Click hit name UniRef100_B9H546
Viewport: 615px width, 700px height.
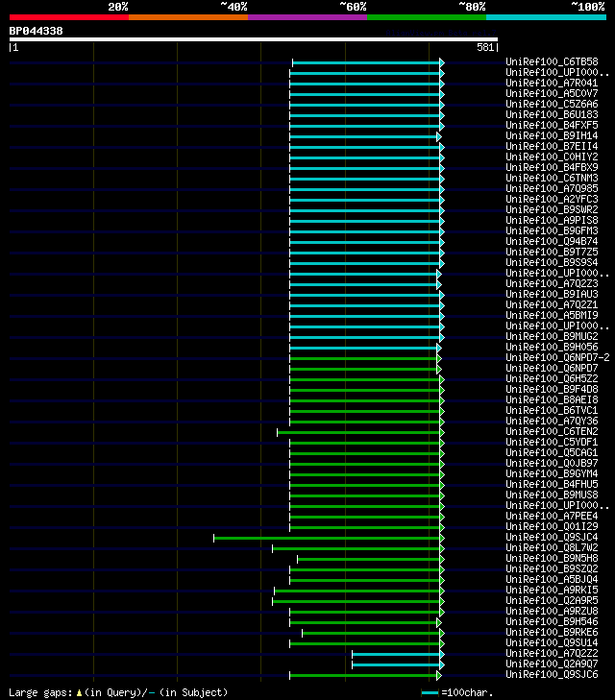point(552,622)
